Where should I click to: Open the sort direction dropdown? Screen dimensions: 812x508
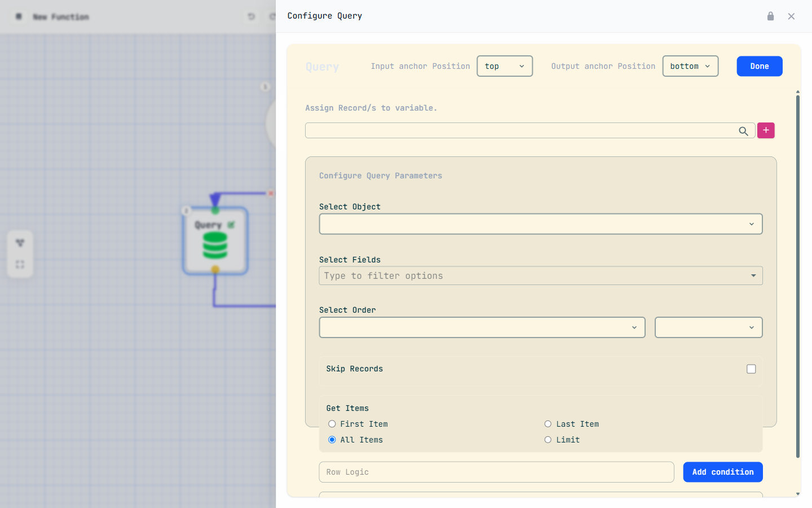click(x=709, y=327)
